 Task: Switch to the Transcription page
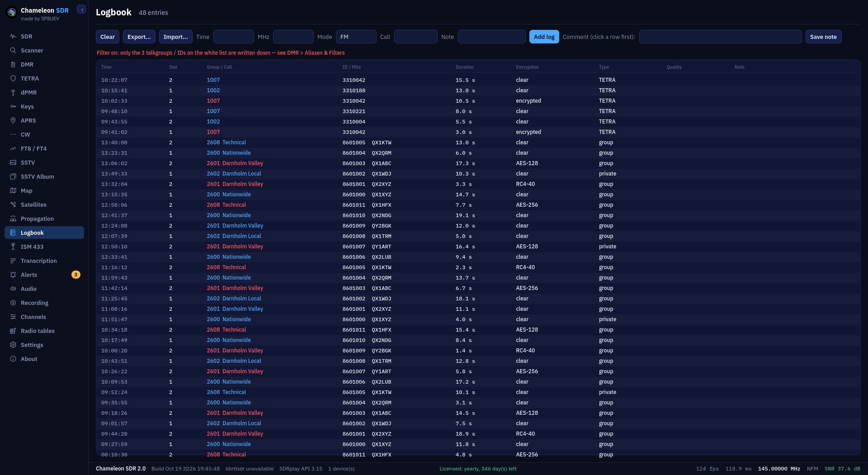tap(44, 261)
